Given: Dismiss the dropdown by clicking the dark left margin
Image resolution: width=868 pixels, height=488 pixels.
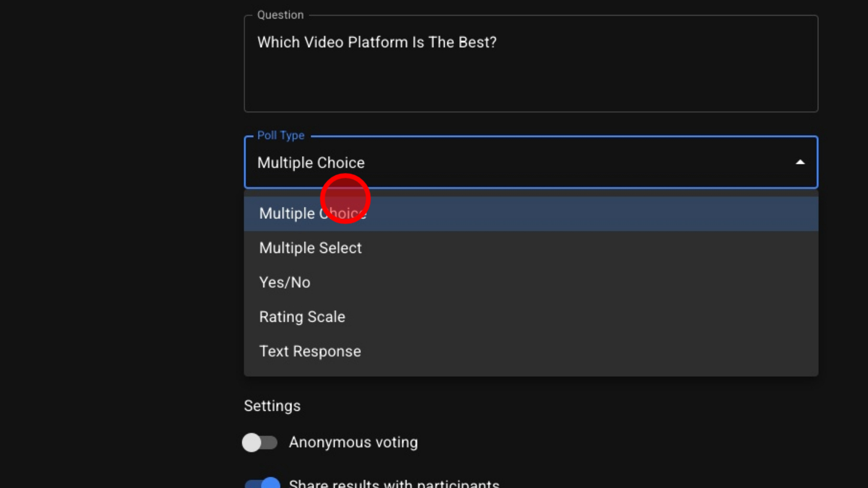Looking at the screenshot, I should coord(120,239).
